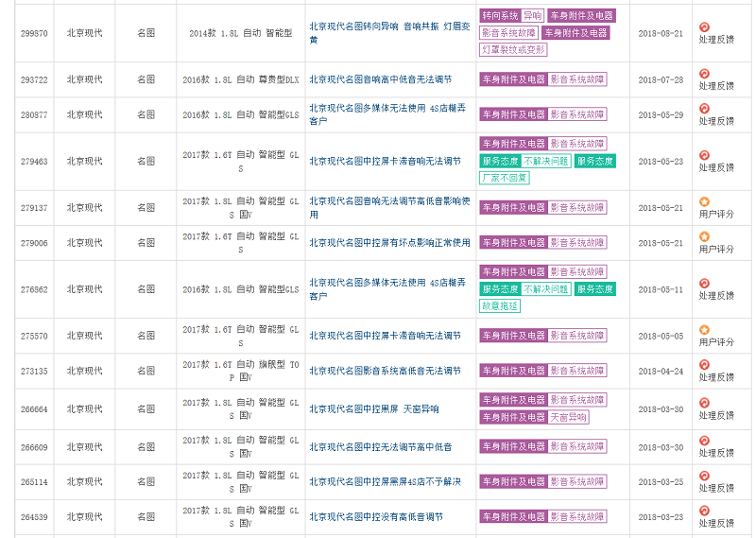The height and width of the screenshot is (538, 756).
Task: Click the 处理反馈 icon for complaint 266609
Action: pyautogui.click(x=704, y=441)
